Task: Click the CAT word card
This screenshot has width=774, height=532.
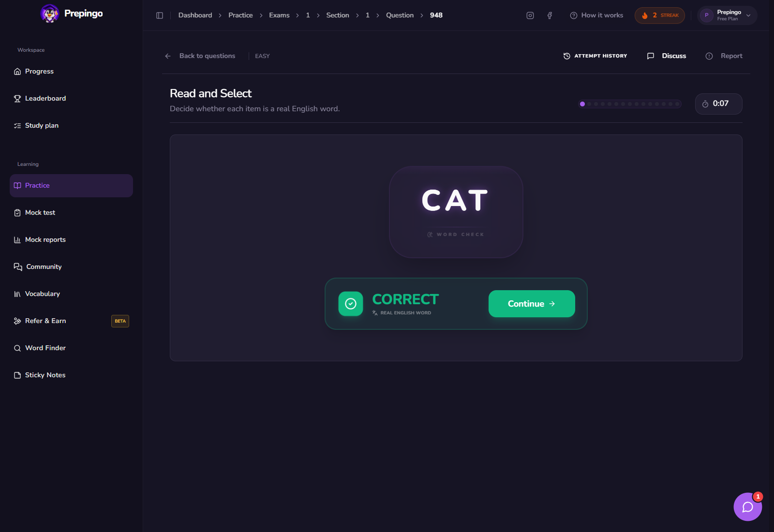Action: pyautogui.click(x=456, y=212)
